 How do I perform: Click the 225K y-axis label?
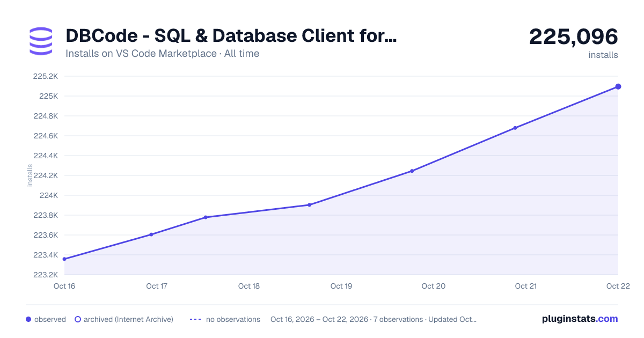(x=48, y=96)
